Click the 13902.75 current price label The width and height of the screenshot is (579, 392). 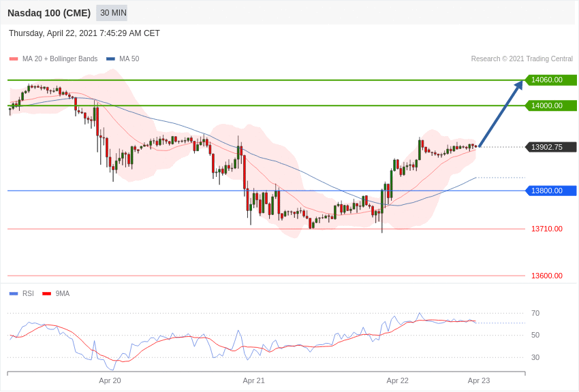pyautogui.click(x=550, y=147)
